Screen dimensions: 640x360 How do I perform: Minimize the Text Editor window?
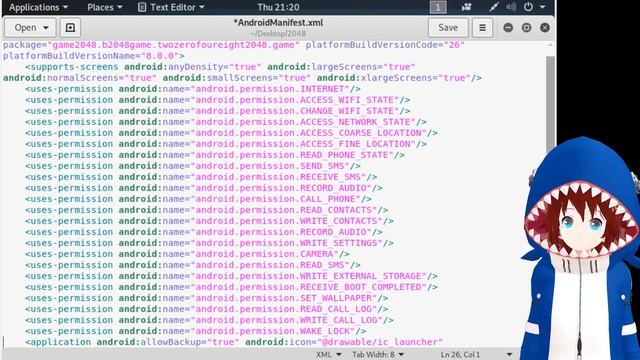(x=508, y=27)
